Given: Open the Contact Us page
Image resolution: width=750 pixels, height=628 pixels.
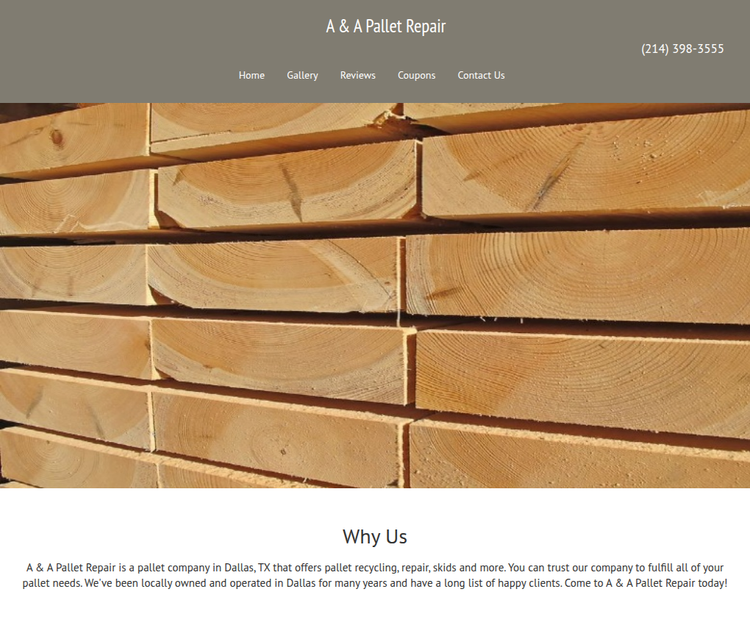Looking at the screenshot, I should (481, 75).
